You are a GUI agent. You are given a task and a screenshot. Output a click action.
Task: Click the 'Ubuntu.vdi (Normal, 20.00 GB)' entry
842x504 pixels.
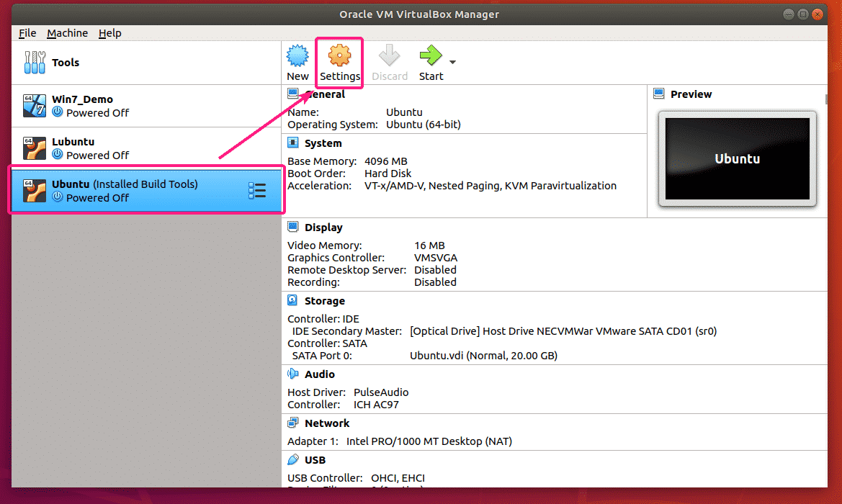tap(483, 356)
